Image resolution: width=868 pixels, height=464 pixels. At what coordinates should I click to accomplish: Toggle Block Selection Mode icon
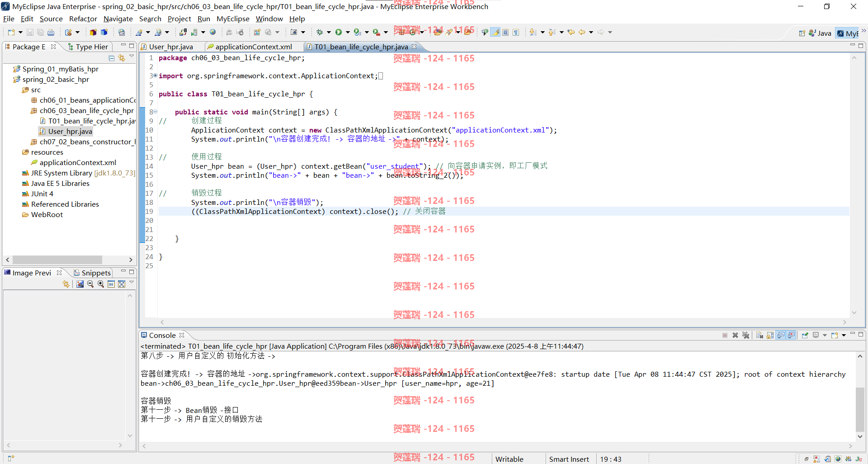[505, 32]
